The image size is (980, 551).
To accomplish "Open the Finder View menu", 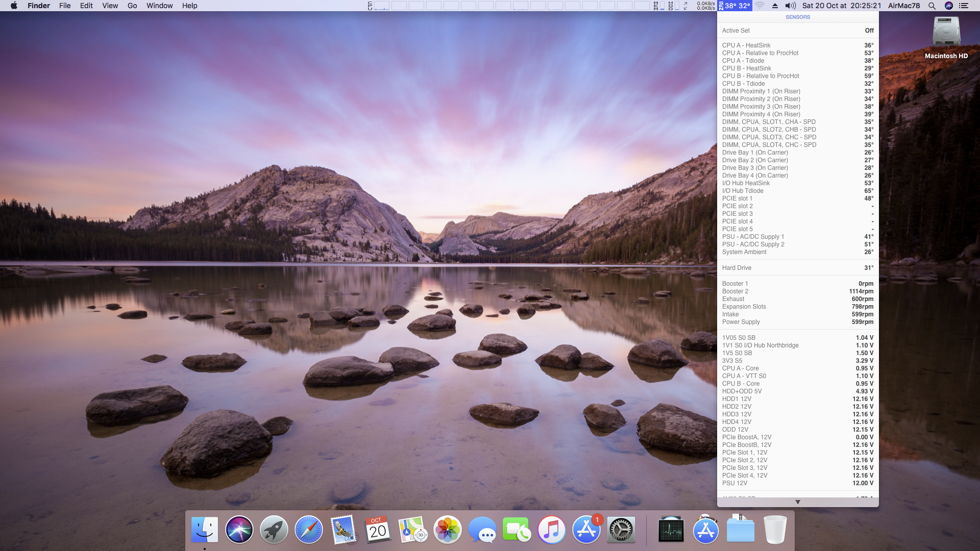I will tap(110, 6).
